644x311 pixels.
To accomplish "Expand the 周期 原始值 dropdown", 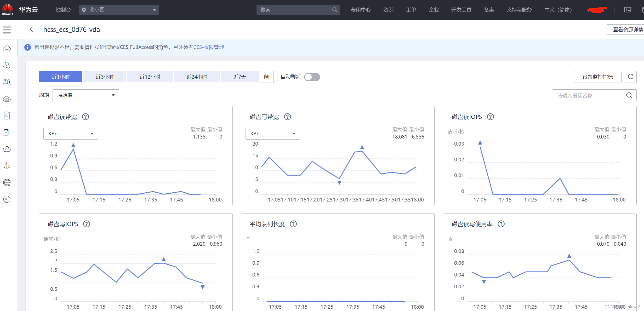I will 86,95.
